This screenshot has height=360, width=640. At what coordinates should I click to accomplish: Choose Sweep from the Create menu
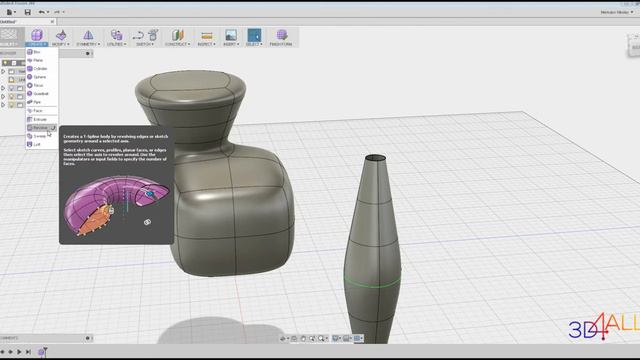click(x=41, y=136)
